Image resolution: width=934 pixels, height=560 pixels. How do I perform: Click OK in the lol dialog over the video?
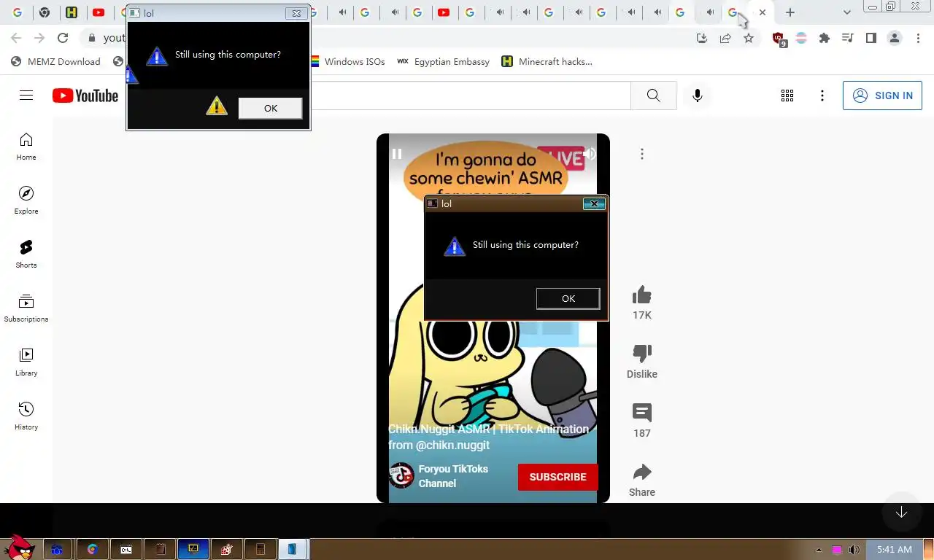(x=568, y=298)
